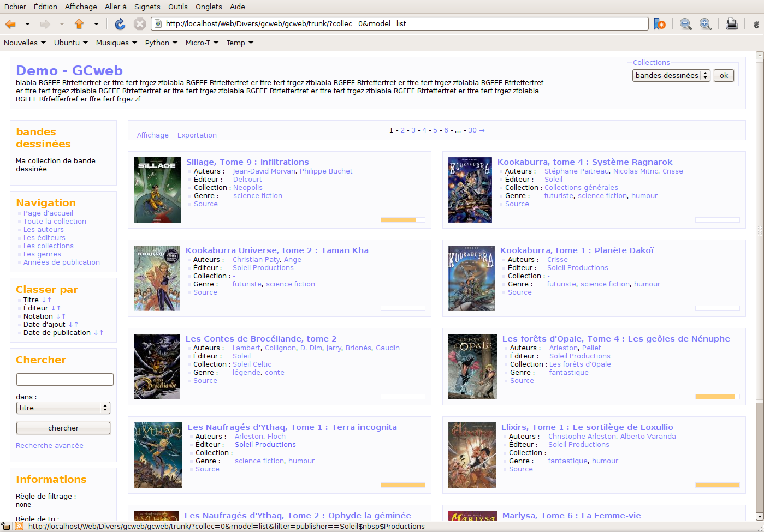Click the Chercher search text field
This screenshot has height=532, width=764.
coord(65,379)
